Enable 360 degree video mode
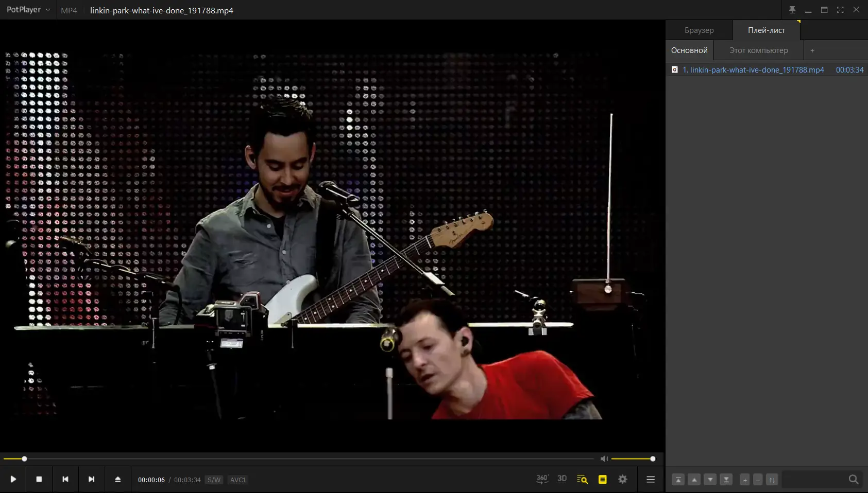Image resolution: width=868 pixels, height=493 pixels. pos(542,479)
